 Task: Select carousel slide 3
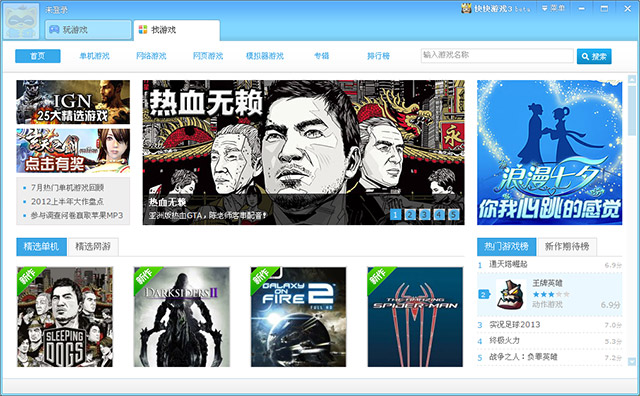coord(424,215)
